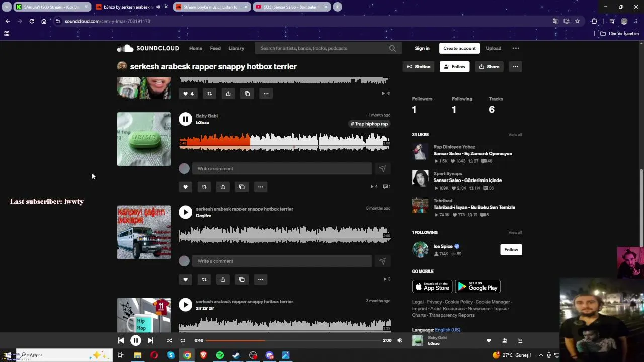Viewport: 644px width, 362px height.
Task: View all 34 likes
Action: [515, 135]
